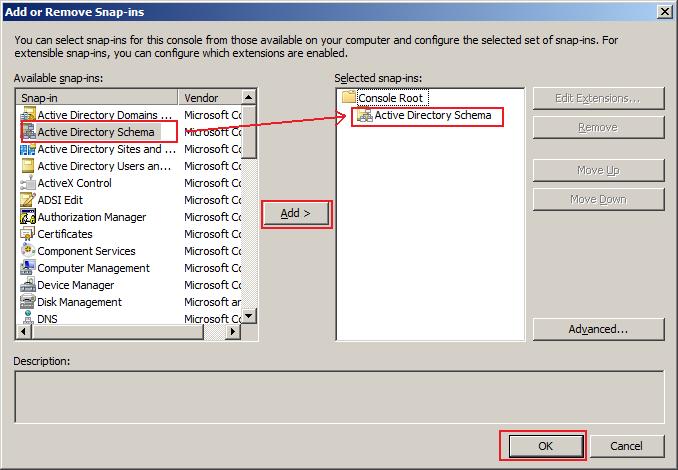Select Authorization Manager snap-in name
The width and height of the screenshot is (678, 470).
(x=92, y=217)
